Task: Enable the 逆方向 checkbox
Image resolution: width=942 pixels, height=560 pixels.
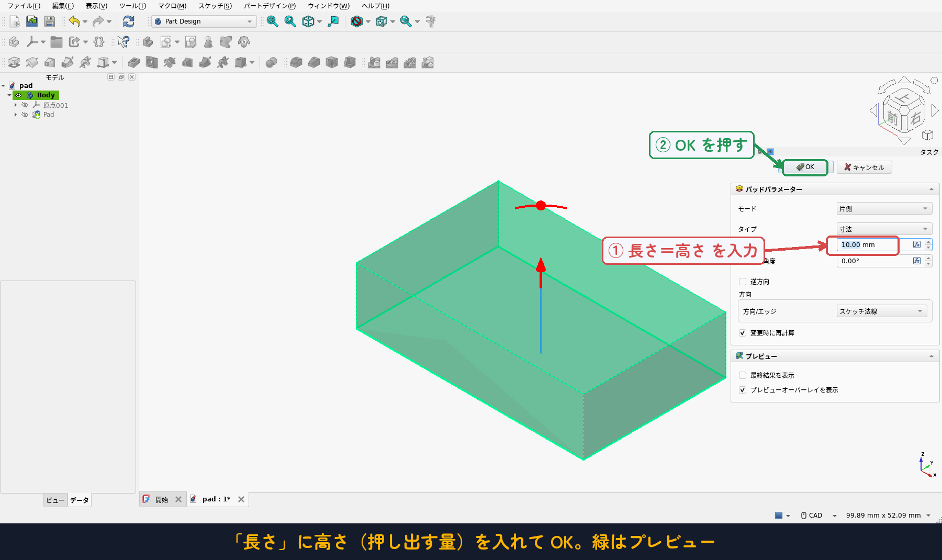Action: click(x=743, y=282)
